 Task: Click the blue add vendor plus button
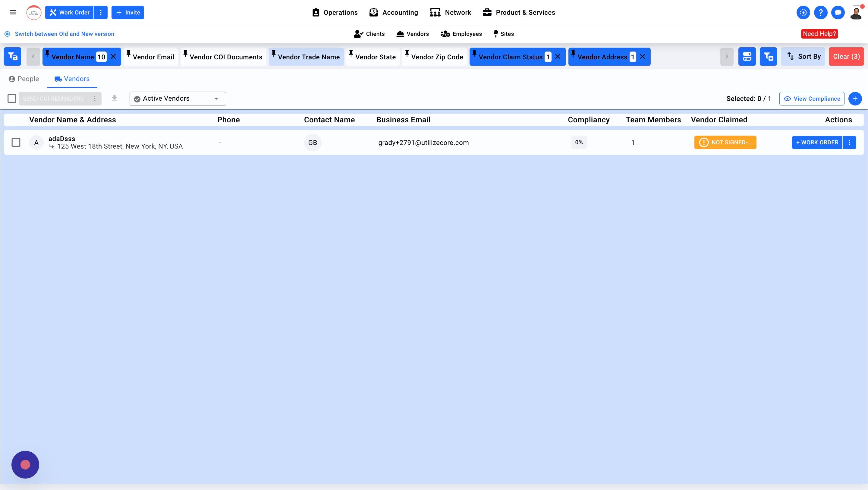(x=855, y=99)
